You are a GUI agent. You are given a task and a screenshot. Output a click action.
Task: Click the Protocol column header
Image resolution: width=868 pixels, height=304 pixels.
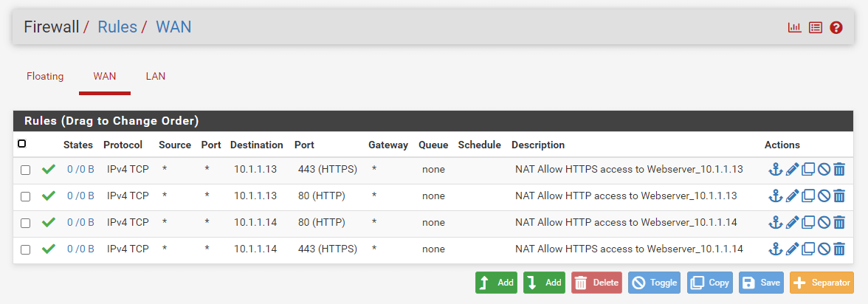pos(123,145)
